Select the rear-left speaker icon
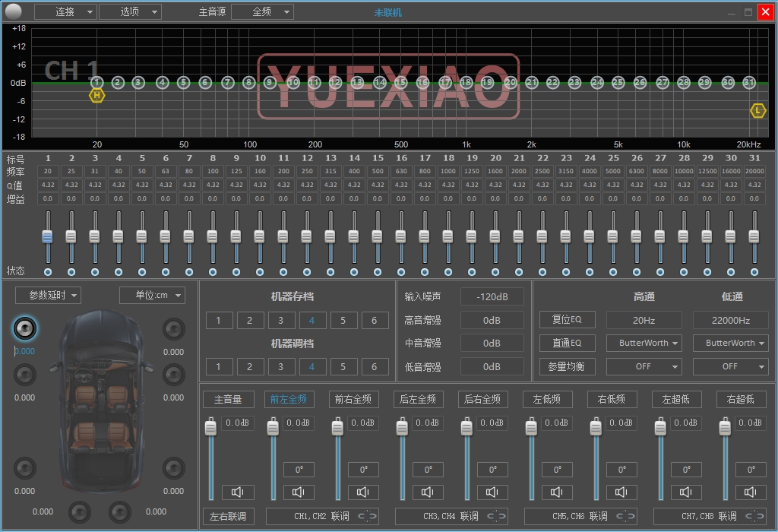 coord(24,468)
